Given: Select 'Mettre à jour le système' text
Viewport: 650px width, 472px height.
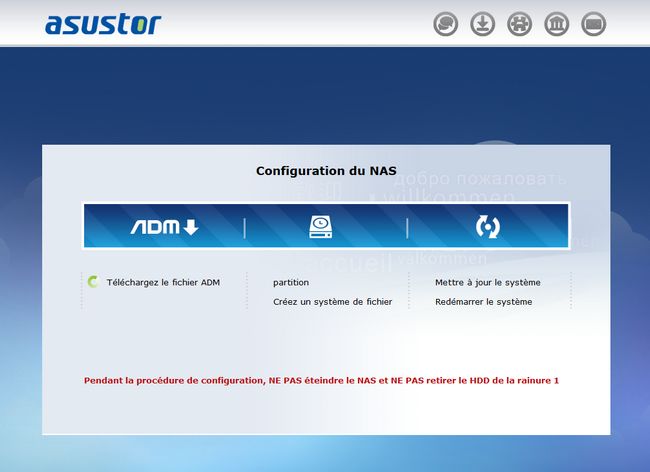Looking at the screenshot, I should 488,283.
